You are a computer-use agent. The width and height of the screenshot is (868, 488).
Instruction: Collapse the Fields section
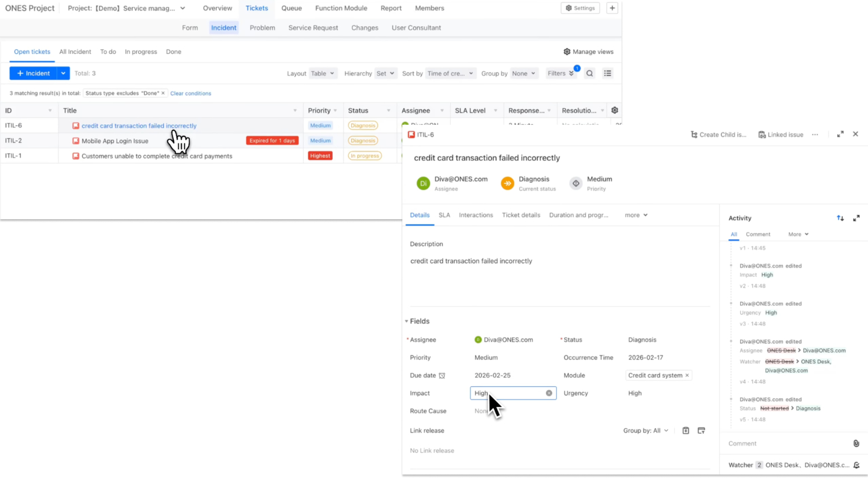pos(406,321)
